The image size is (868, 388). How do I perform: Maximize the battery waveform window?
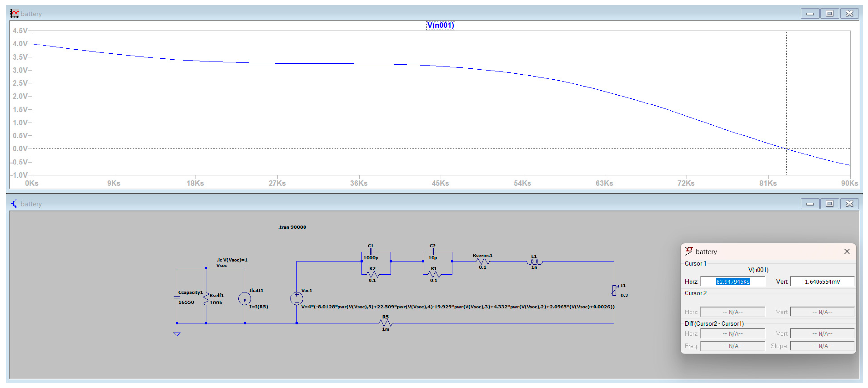[x=829, y=14]
